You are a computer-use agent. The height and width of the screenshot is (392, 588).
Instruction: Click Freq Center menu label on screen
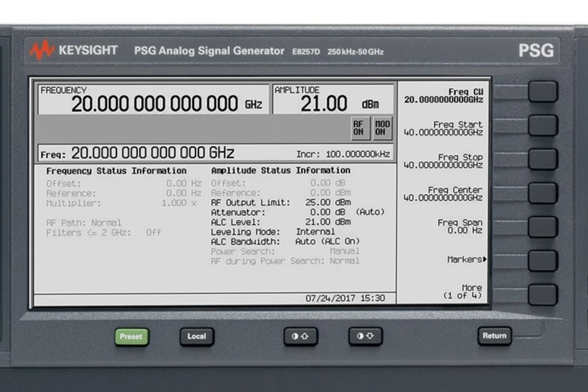(x=443, y=194)
